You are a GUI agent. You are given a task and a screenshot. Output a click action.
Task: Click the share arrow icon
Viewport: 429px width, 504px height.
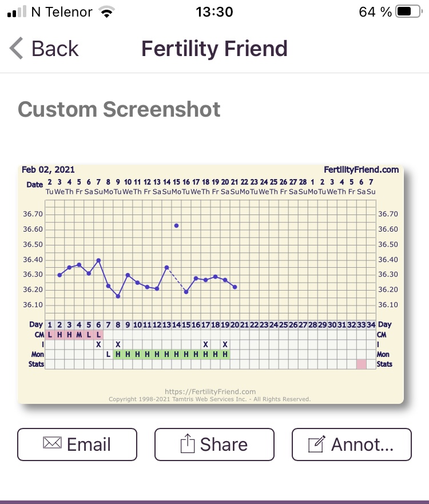point(188,443)
